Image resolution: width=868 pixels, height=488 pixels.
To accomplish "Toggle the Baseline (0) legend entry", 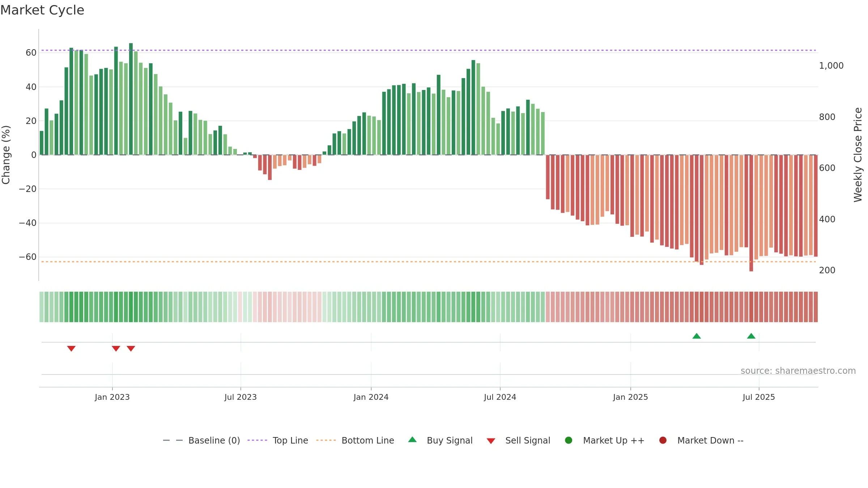I will point(201,440).
